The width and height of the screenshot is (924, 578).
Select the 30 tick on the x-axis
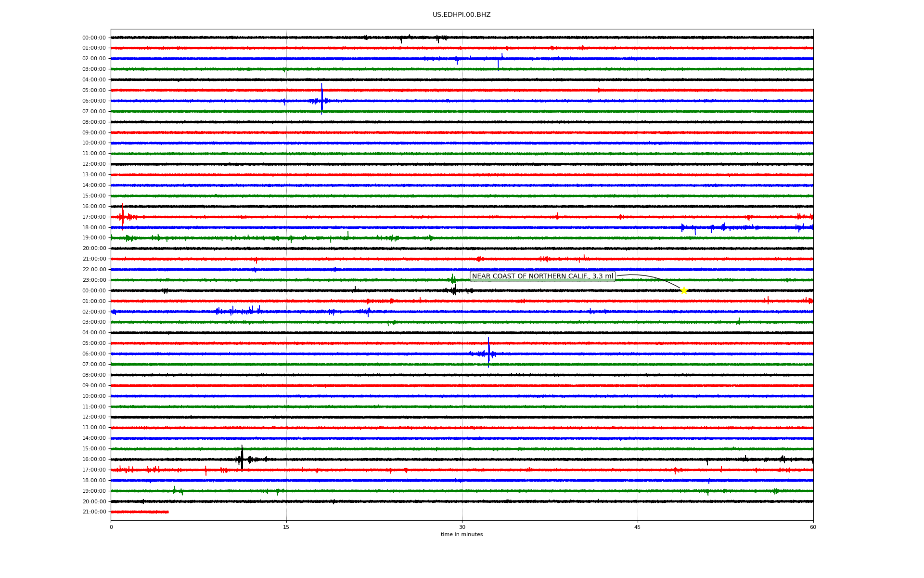462,527
